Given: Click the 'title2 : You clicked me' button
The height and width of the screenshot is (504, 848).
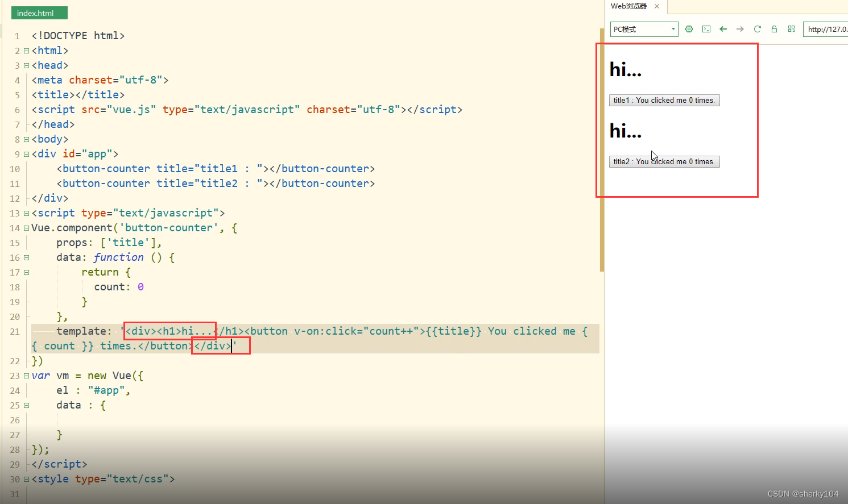Looking at the screenshot, I should pos(664,162).
